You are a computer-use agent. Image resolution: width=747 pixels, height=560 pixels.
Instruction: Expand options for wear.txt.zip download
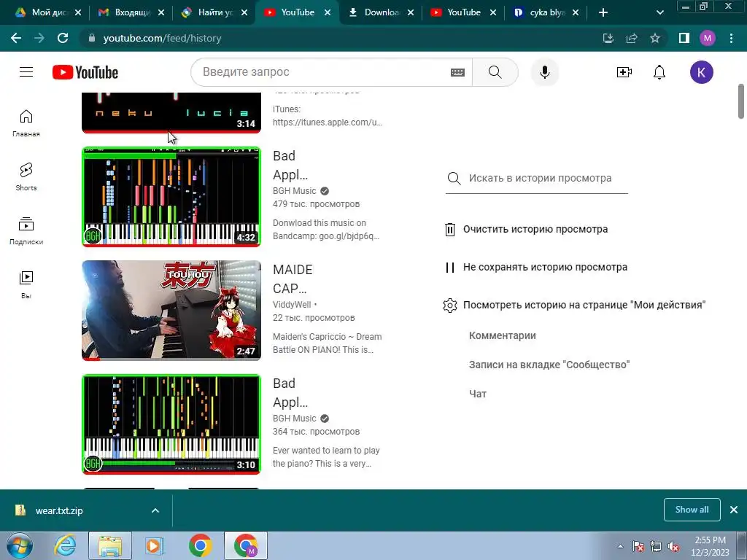[155, 510]
